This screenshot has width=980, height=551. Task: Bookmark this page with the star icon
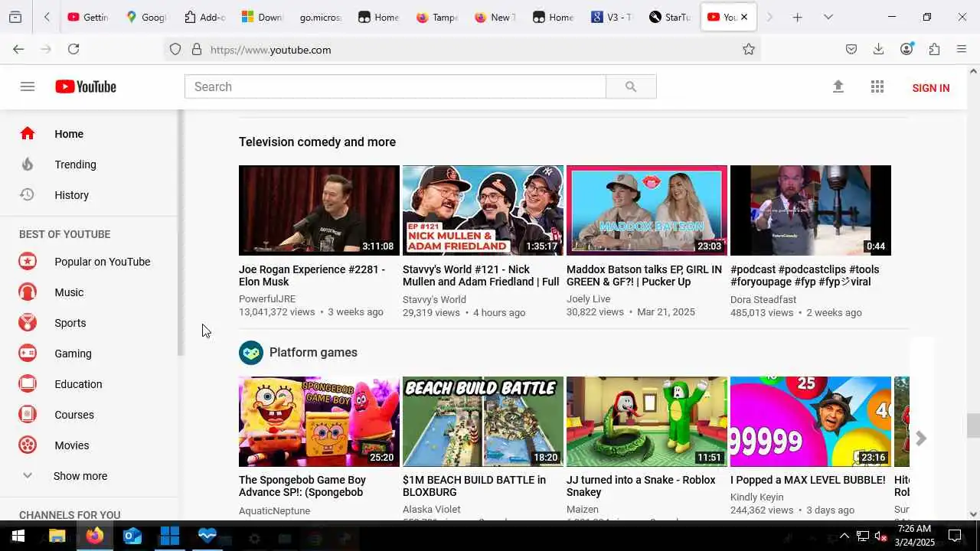coord(749,49)
